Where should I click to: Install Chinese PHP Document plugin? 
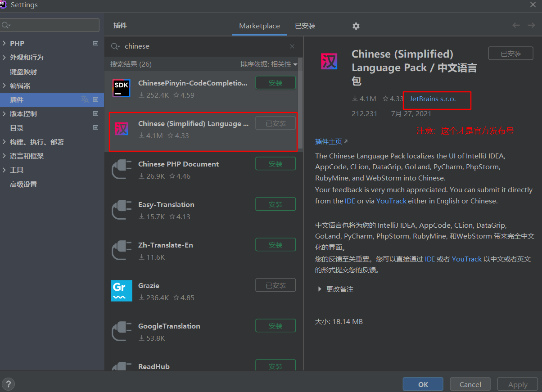click(x=276, y=164)
